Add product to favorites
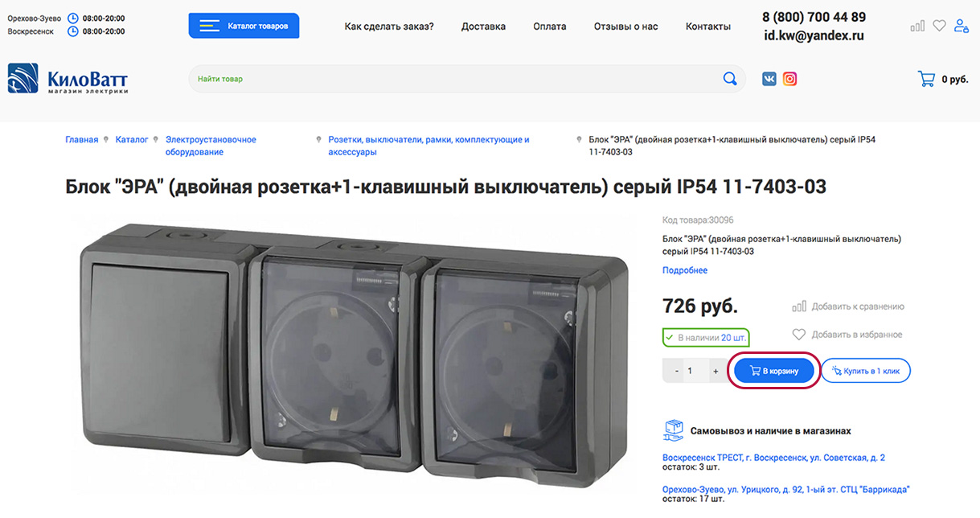This screenshot has height=518, width=980. (847, 335)
